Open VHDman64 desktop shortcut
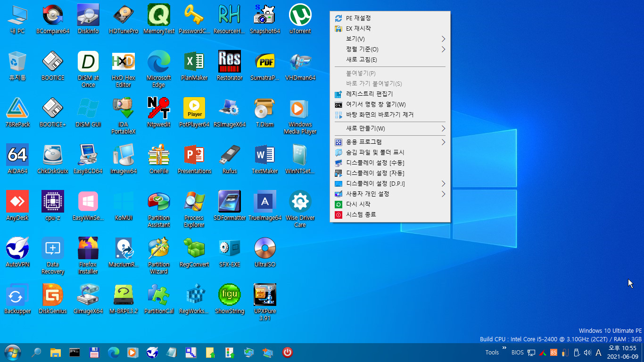The width and height of the screenshot is (644, 362). tap(300, 66)
